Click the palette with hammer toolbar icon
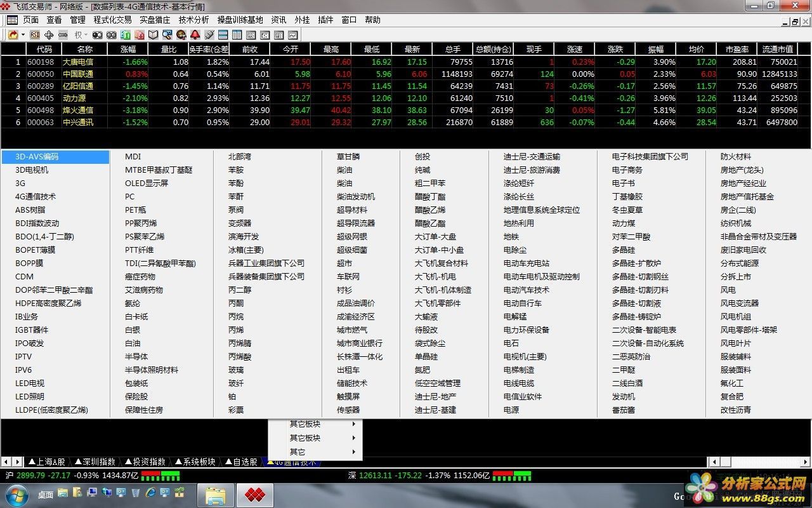812x508 pixels. [x=181, y=34]
